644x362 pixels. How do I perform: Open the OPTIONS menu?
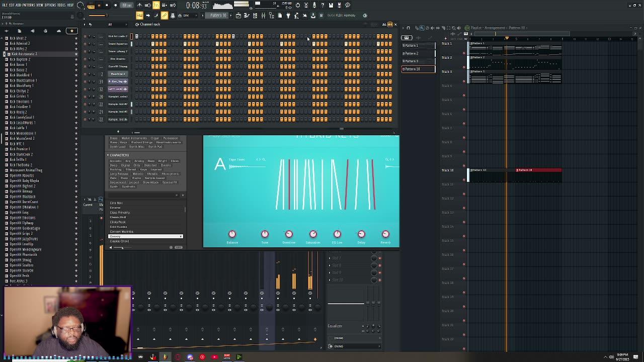(x=50, y=5)
